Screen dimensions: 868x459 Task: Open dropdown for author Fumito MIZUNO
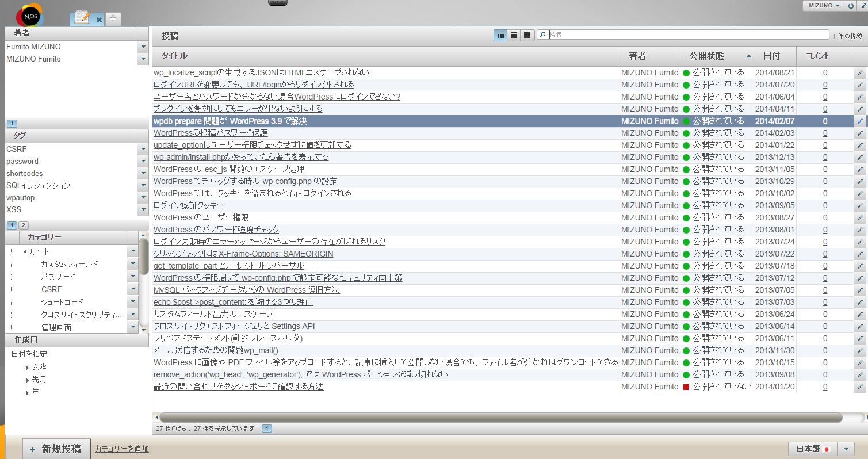tap(143, 47)
